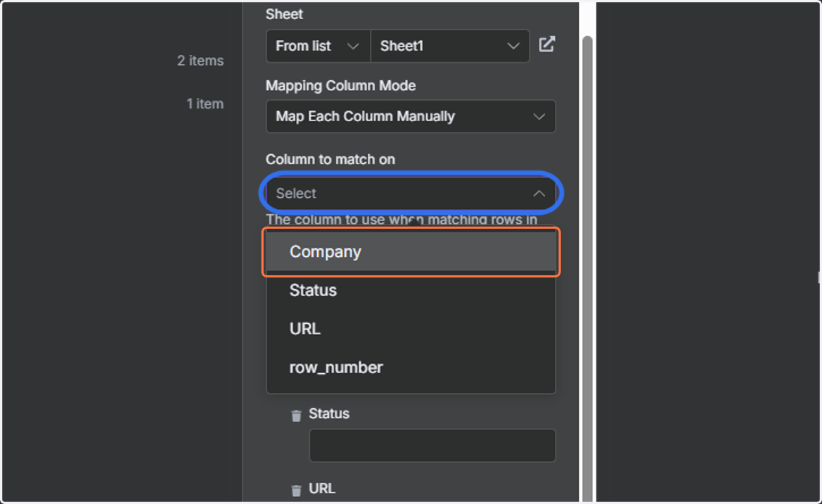Delete the URL field via trash icon
Screen dimensions: 822x504
(x=296, y=490)
